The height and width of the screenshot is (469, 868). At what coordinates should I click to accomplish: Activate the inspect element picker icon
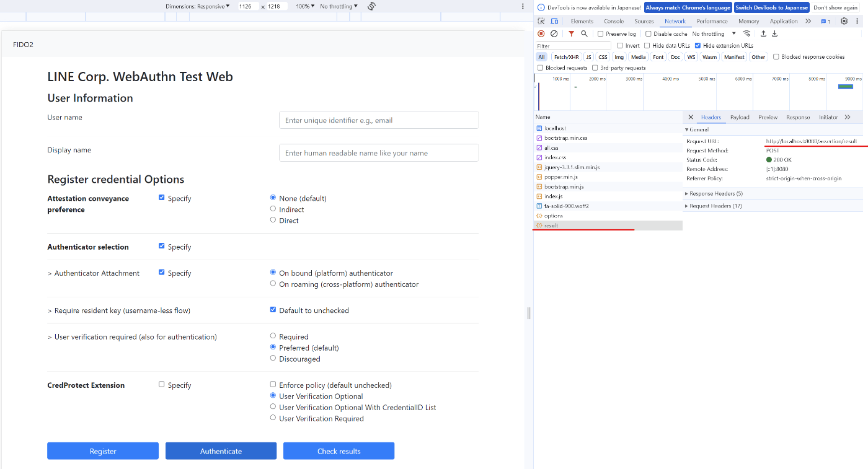(x=541, y=21)
